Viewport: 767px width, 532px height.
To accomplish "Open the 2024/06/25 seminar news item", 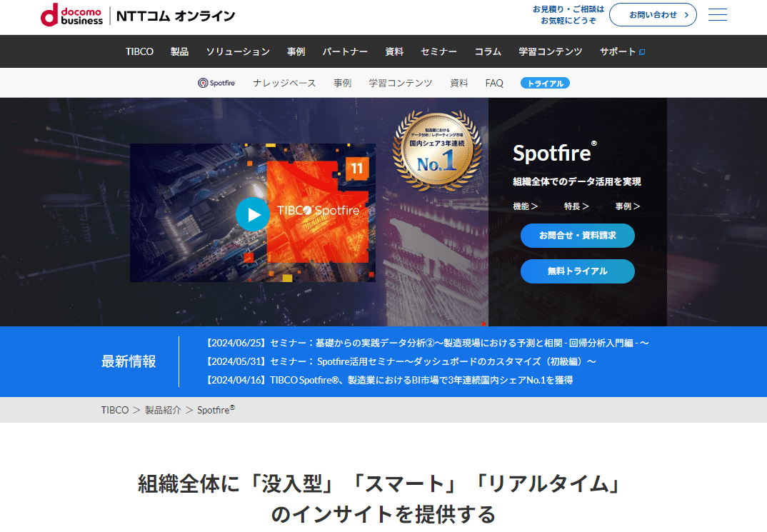I will click(x=426, y=343).
